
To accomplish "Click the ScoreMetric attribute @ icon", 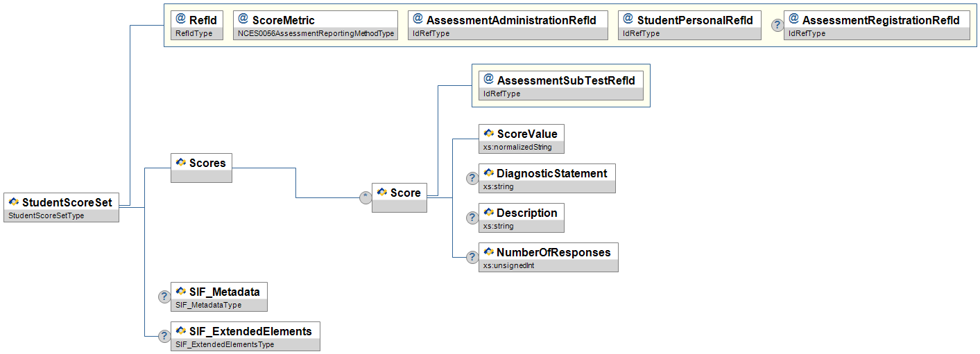I will (243, 19).
